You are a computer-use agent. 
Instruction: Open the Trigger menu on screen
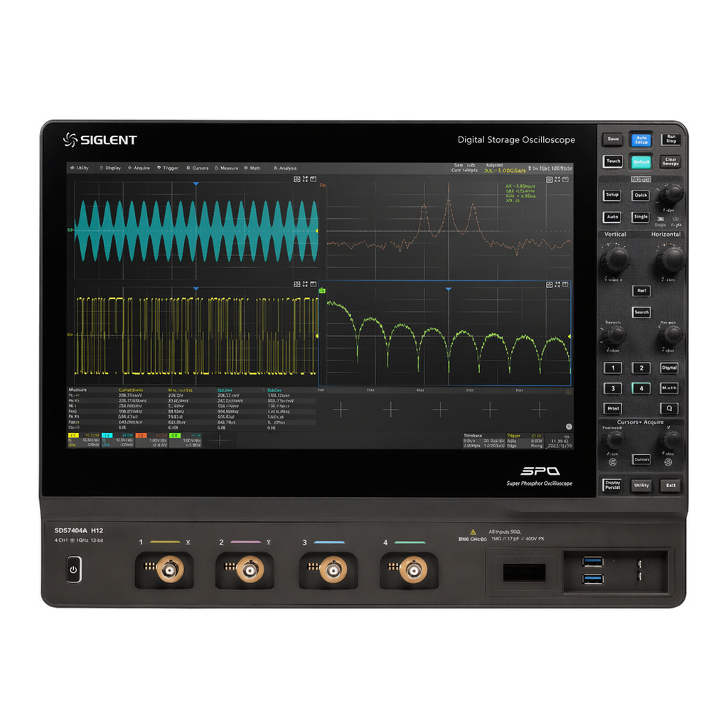[x=168, y=168]
